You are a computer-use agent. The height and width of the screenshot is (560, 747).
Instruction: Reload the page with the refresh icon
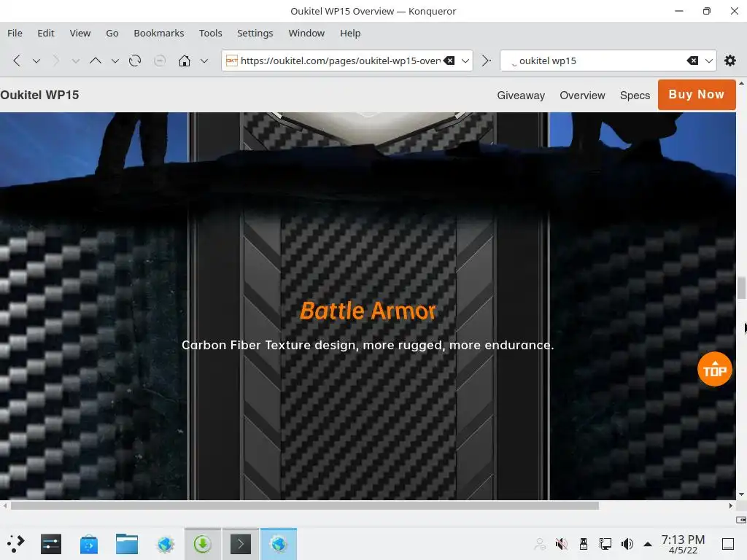135,61
